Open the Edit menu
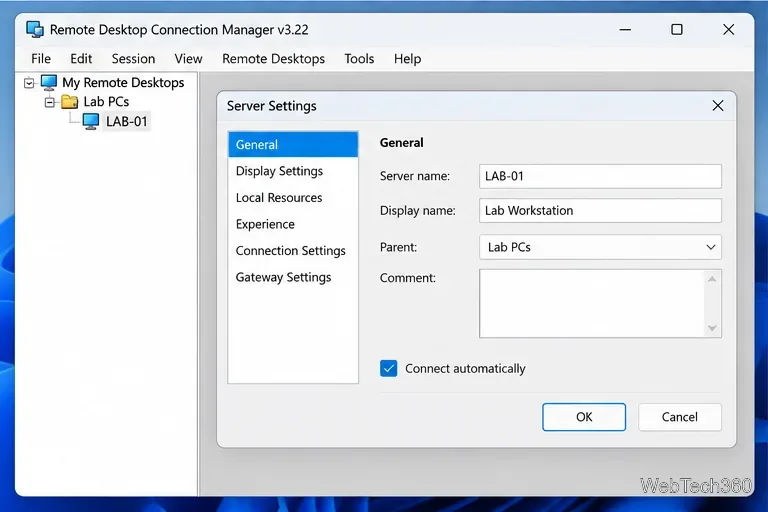The width and height of the screenshot is (768, 512). (x=81, y=59)
